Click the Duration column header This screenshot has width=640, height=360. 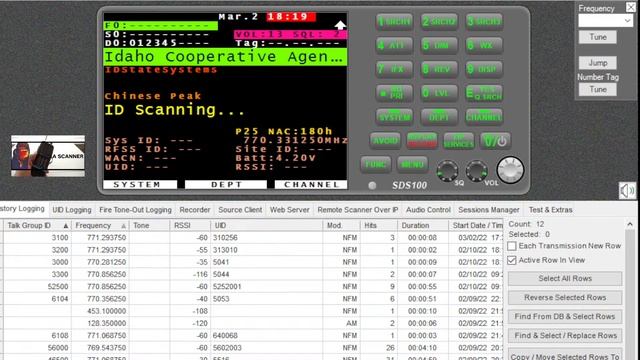423,226
